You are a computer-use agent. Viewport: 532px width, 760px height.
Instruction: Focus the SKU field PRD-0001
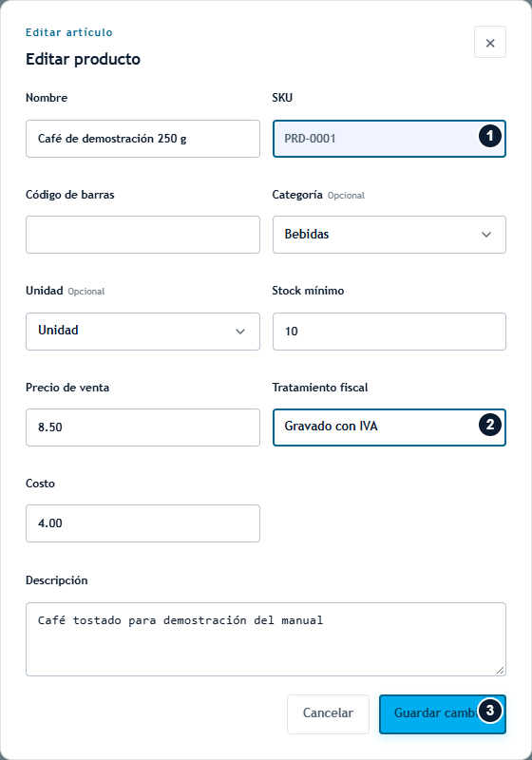click(x=389, y=139)
